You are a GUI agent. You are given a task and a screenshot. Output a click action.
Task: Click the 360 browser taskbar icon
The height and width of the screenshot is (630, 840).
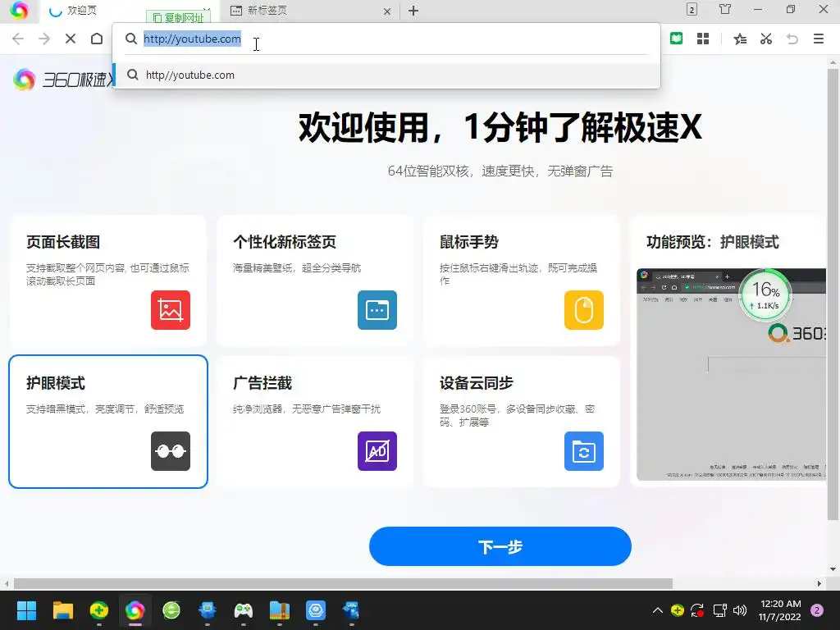click(x=135, y=610)
